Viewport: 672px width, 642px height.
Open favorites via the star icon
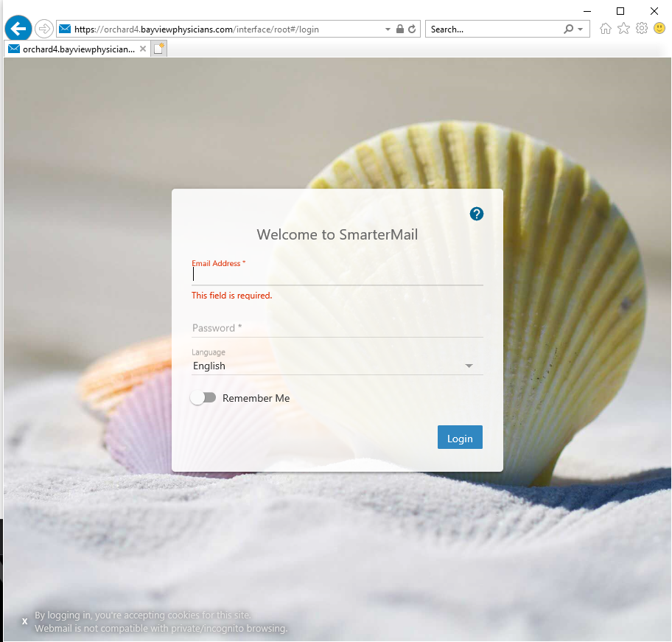(623, 29)
